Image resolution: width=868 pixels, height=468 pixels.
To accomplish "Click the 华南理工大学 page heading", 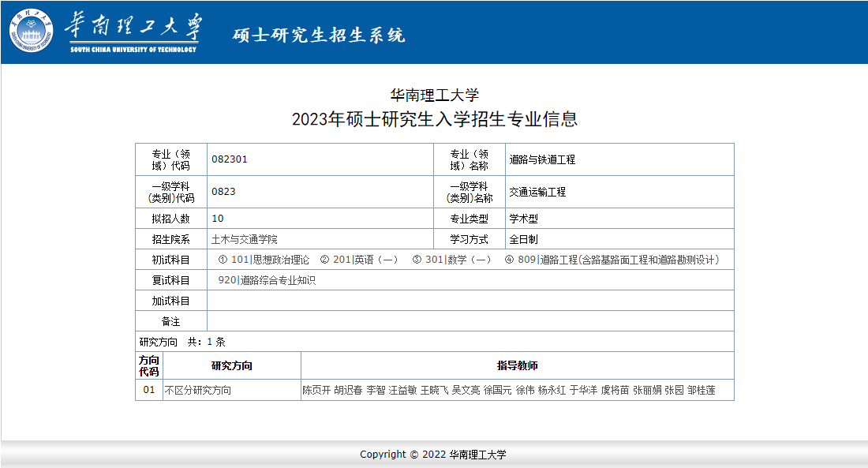I will tap(435, 95).
